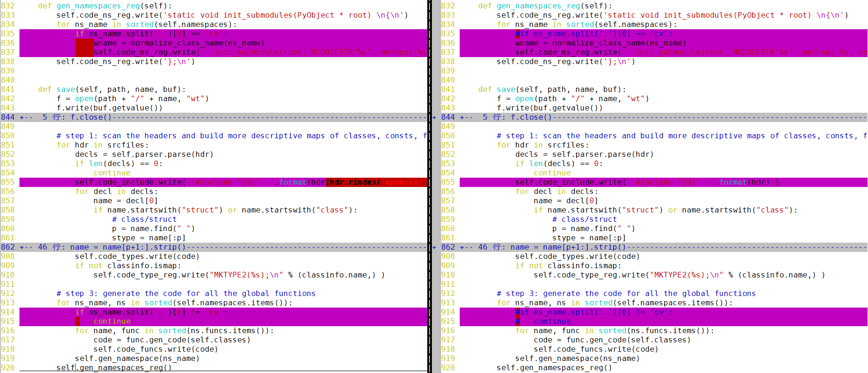Click 'wname = normalize_class_name(ns_name)' in right pane
The image size is (868, 373).
[x=601, y=43]
